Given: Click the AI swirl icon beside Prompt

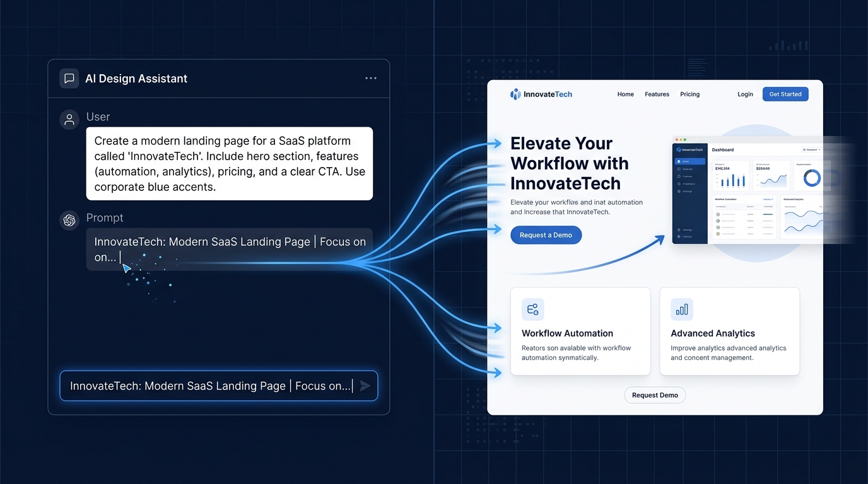Looking at the screenshot, I should point(69,220).
